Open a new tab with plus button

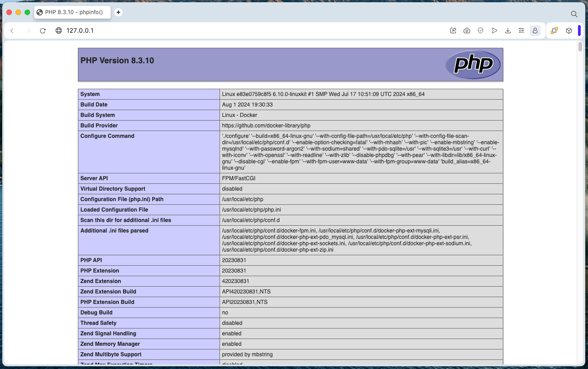(x=118, y=12)
